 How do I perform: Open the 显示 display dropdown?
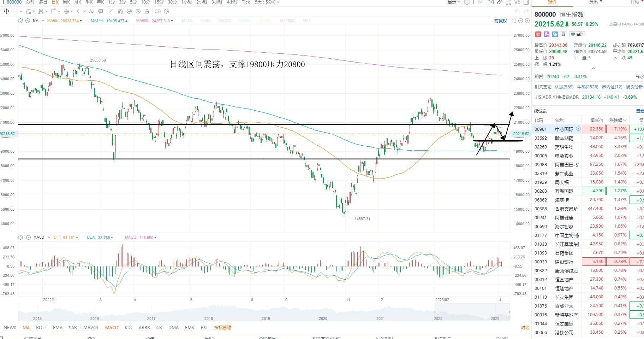pos(454,2)
